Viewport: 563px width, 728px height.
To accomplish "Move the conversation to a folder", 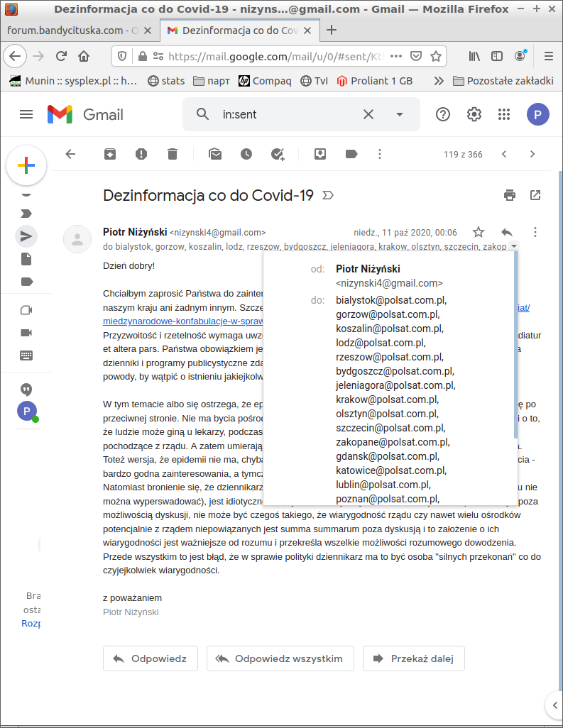I will click(320, 154).
